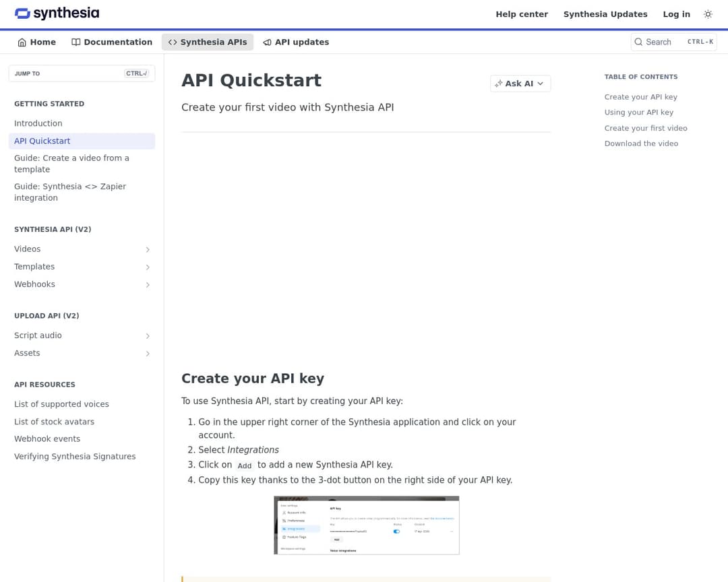
Task: Open Verifying Synthesia Signatures page
Action: point(75,457)
